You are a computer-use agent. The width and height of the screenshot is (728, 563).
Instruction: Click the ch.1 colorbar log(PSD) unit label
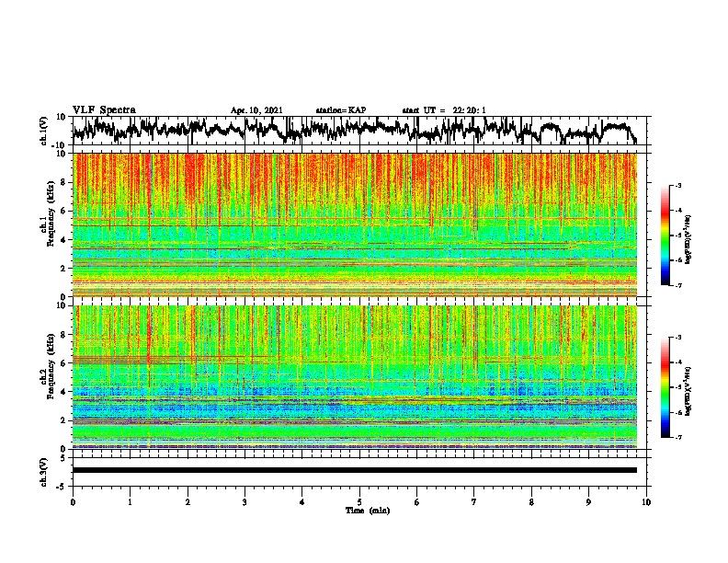pos(688,240)
